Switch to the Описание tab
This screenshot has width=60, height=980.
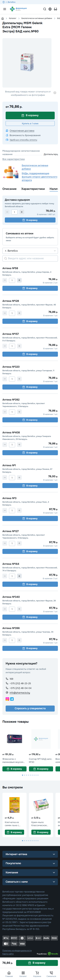click(9, 189)
